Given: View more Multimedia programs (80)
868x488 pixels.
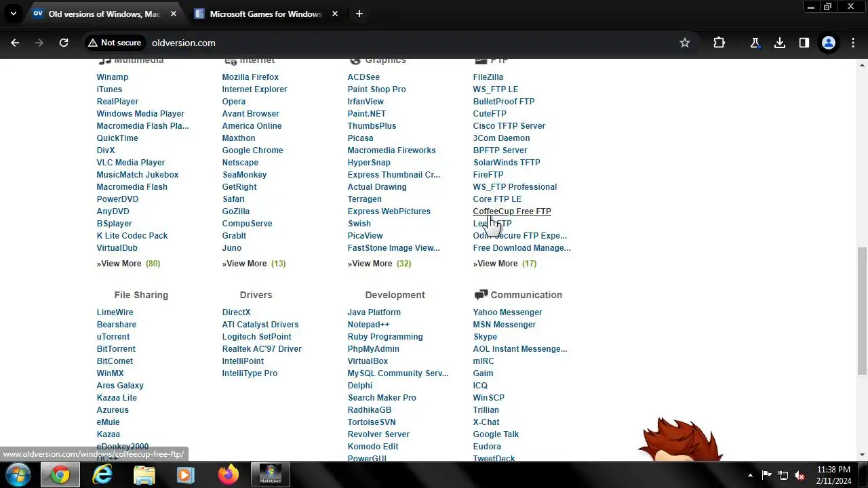Looking at the screenshot, I should pos(128,264).
